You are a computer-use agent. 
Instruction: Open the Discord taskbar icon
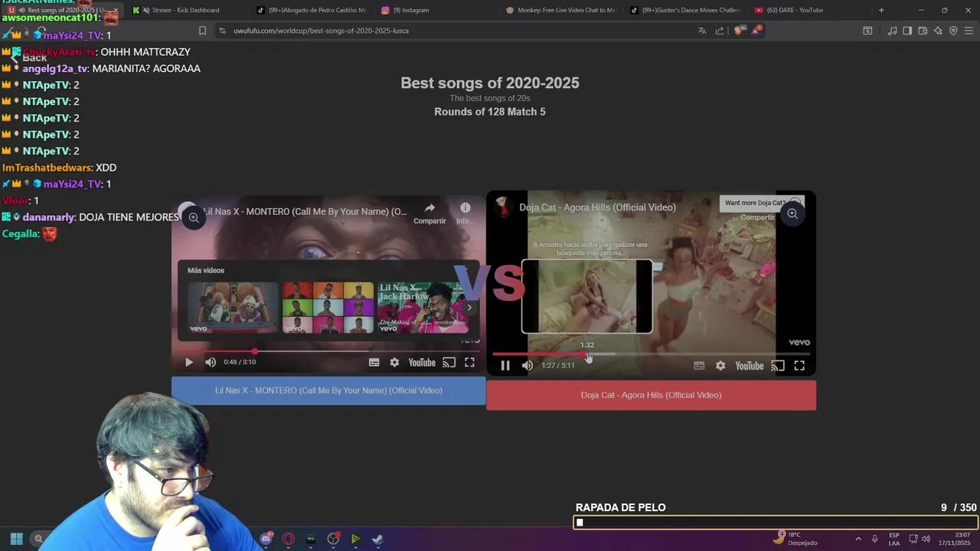pyautogui.click(x=266, y=539)
